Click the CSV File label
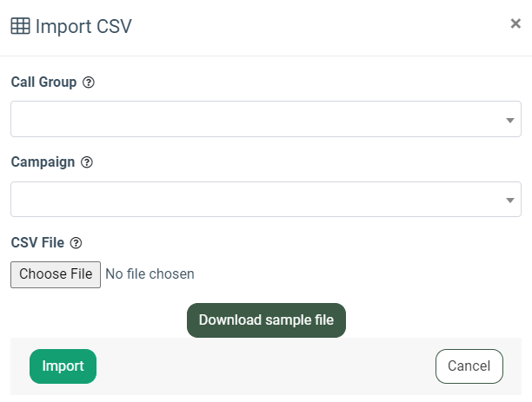 tap(37, 243)
